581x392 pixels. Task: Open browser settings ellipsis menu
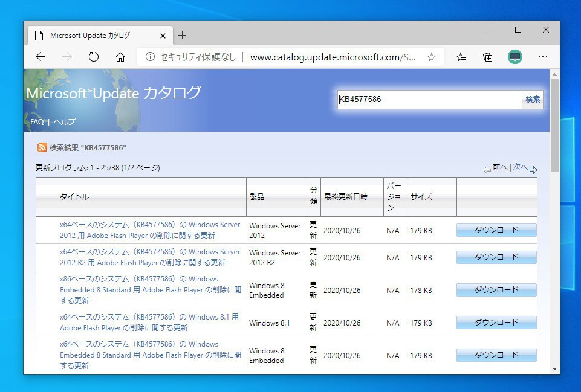[x=543, y=57]
